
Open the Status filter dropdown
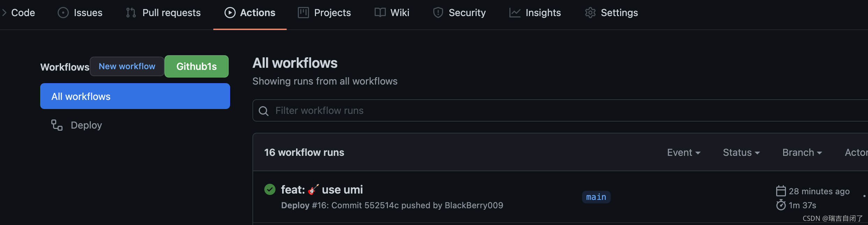coord(741,152)
